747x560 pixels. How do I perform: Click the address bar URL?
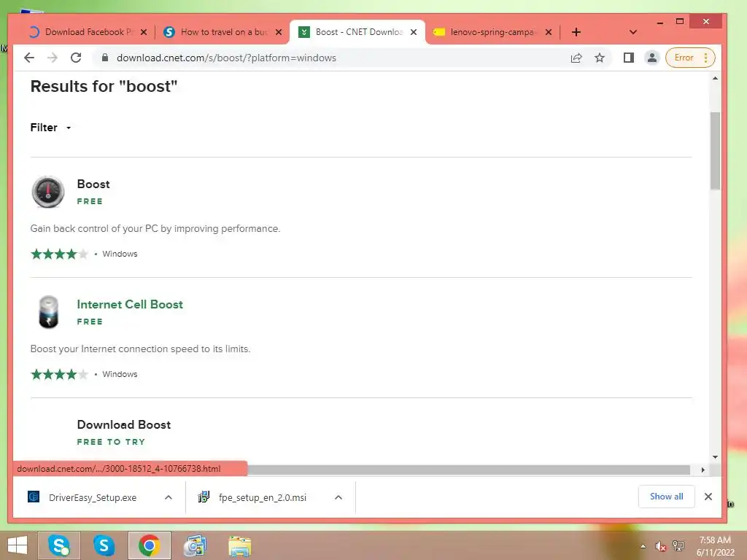coord(226,58)
